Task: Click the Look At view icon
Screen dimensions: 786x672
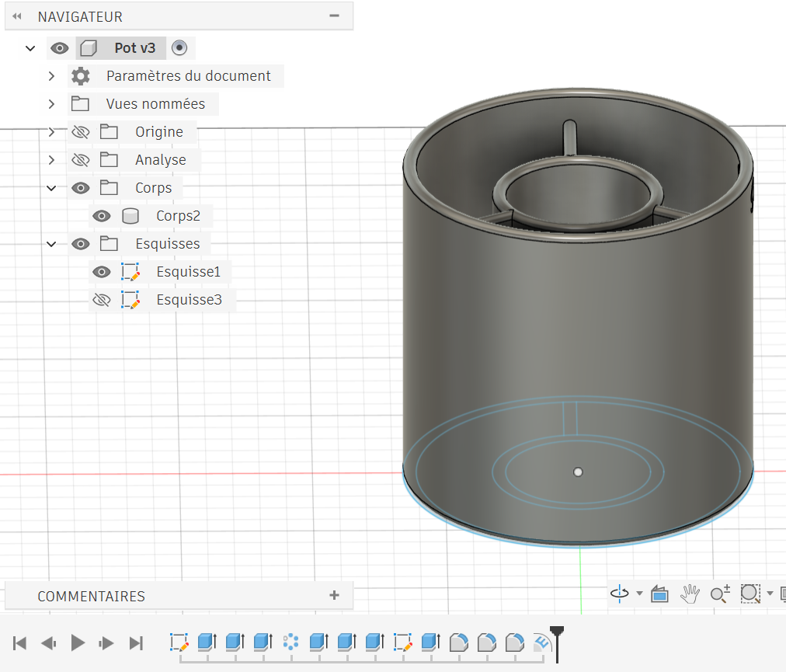Action: (659, 594)
